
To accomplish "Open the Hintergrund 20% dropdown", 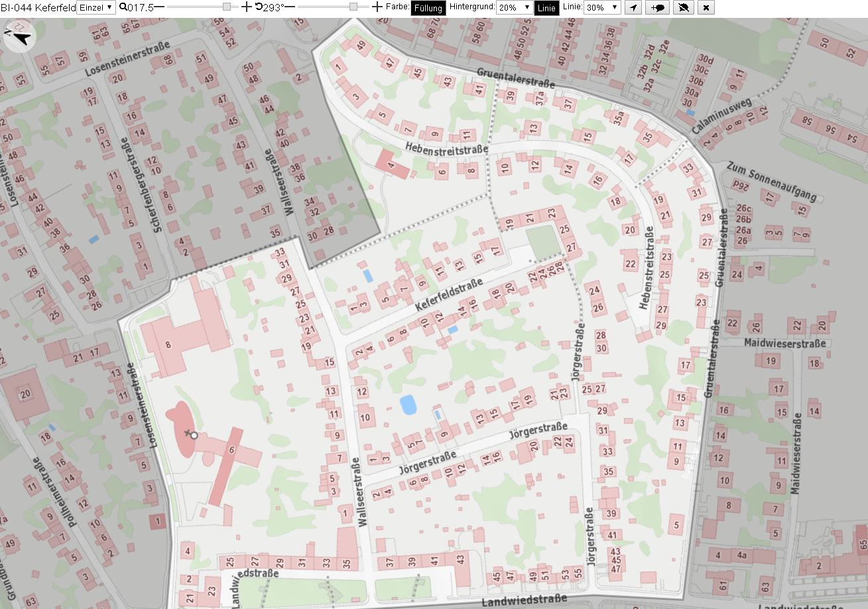I will point(514,8).
